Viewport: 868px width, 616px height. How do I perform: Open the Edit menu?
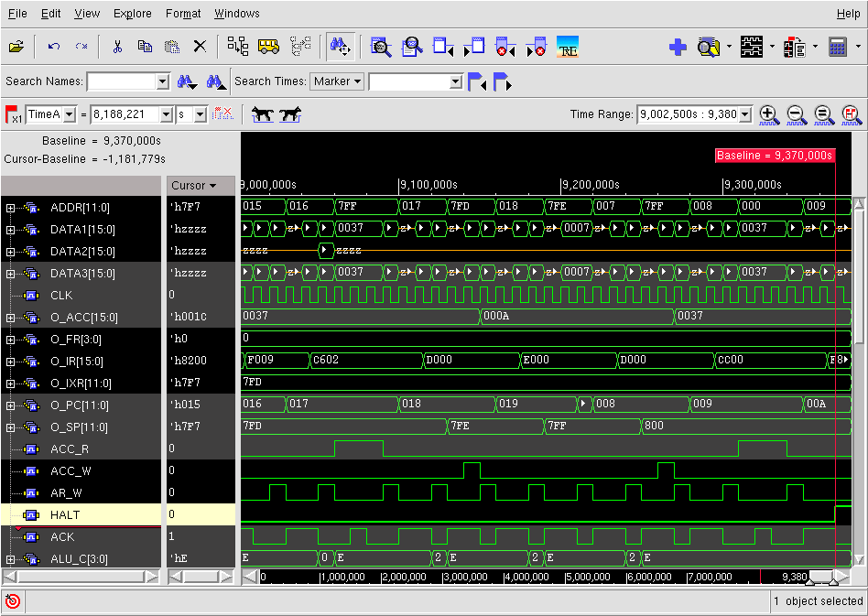click(51, 14)
